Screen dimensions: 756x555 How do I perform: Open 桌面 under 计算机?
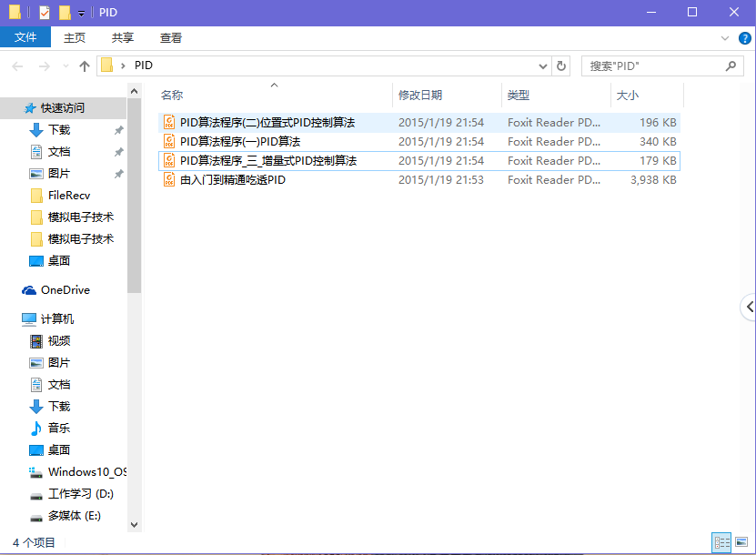coord(59,449)
